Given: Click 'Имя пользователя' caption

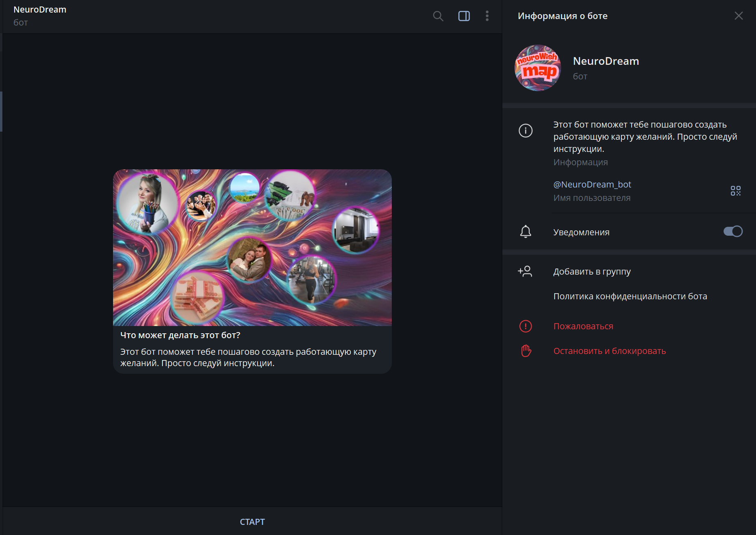Looking at the screenshot, I should click(x=592, y=198).
